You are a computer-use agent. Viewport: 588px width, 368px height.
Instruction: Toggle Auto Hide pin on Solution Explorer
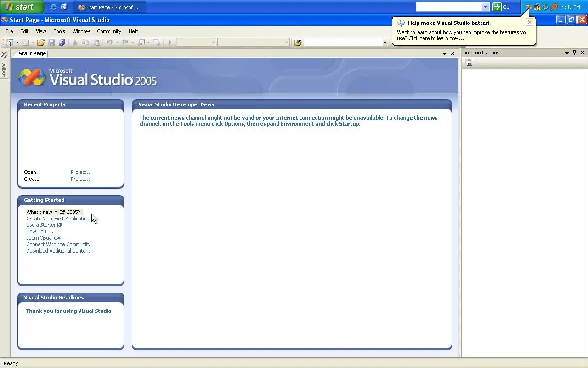coord(575,52)
